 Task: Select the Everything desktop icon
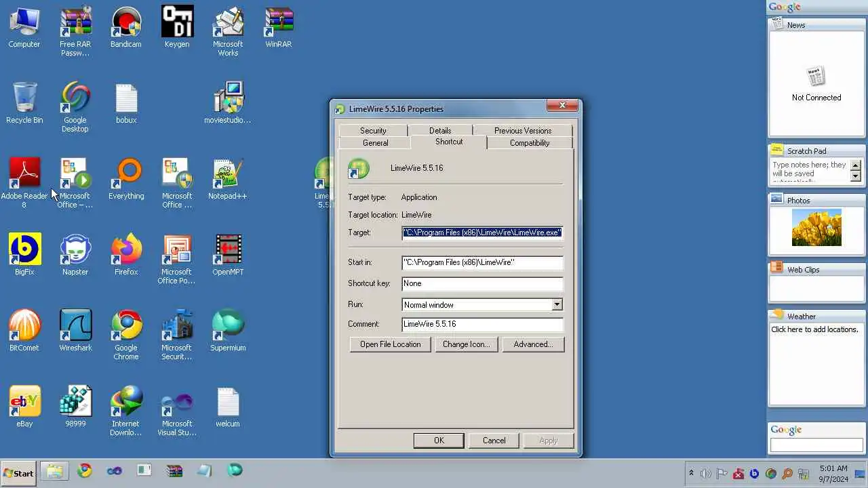click(x=126, y=180)
